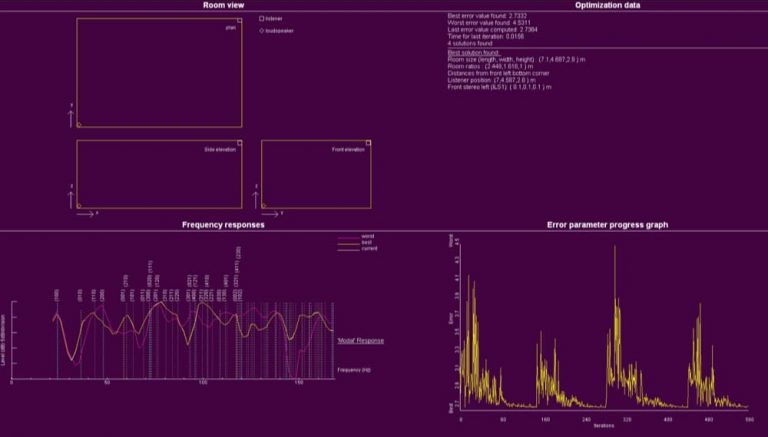Click the 'Best error value found' line
Screen dimensions: 768x437
click(x=487, y=16)
